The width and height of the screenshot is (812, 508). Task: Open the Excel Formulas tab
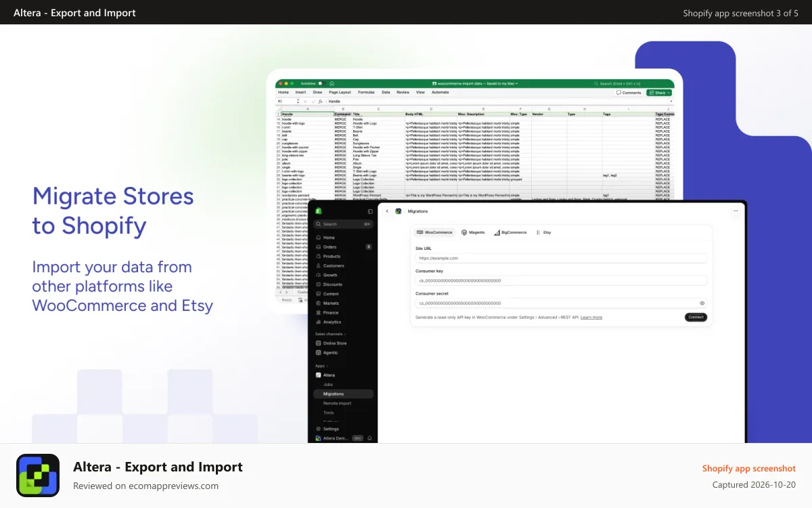click(366, 92)
